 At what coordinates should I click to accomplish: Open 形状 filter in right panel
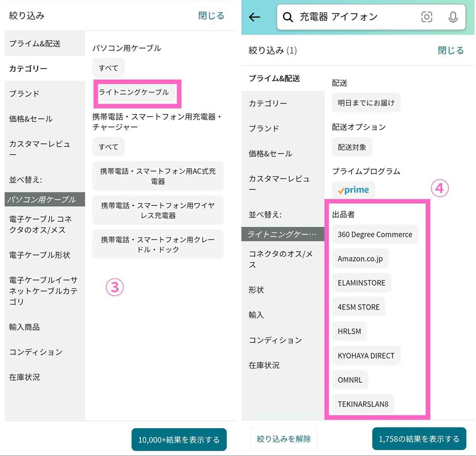[x=283, y=290]
